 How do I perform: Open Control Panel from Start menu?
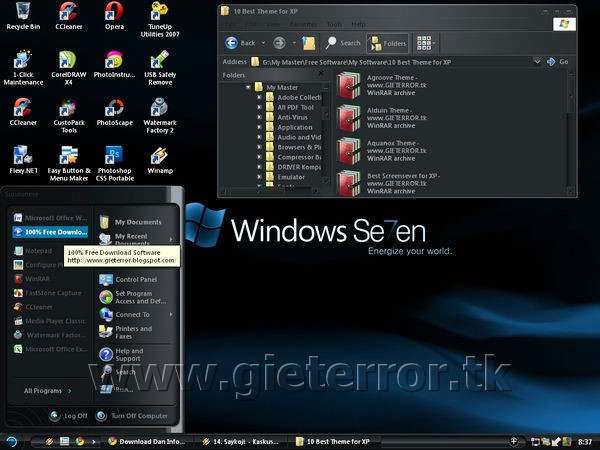[129, 279]
